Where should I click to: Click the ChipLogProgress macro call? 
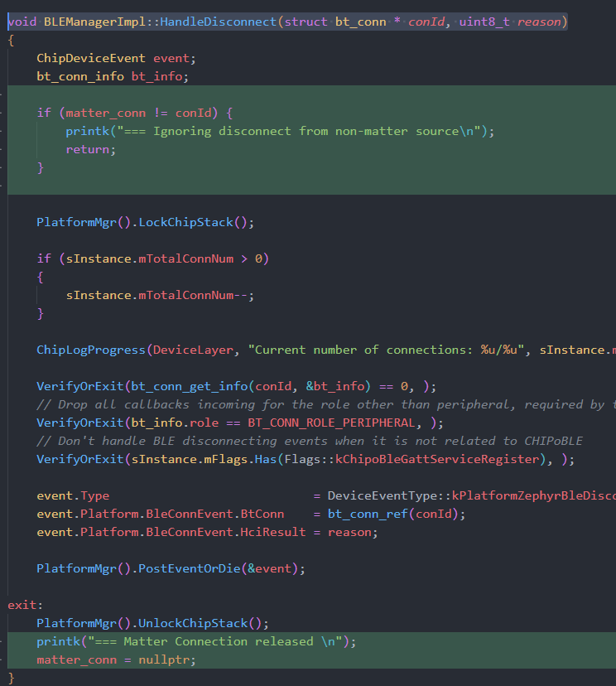pyautogui.click(x=91, y=350)
